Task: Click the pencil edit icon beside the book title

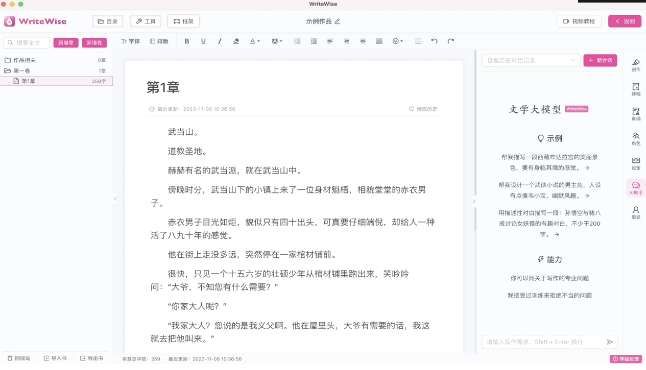Action: (337, 21)
